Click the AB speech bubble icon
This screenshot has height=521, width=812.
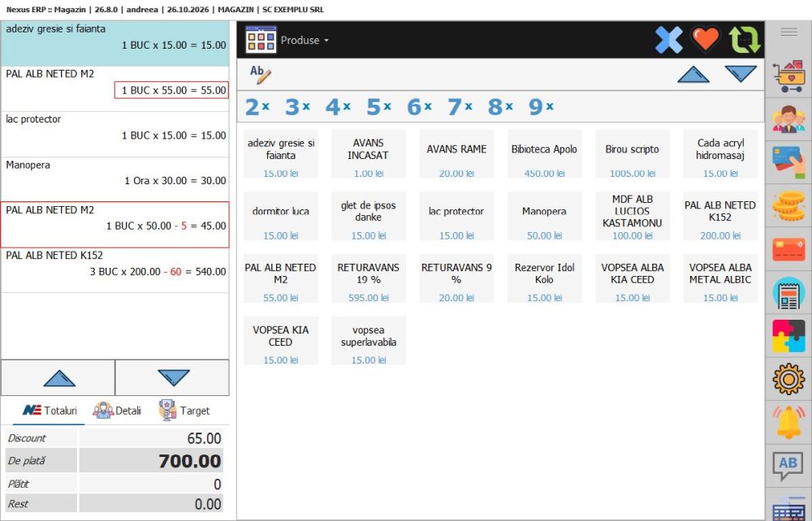788,465
